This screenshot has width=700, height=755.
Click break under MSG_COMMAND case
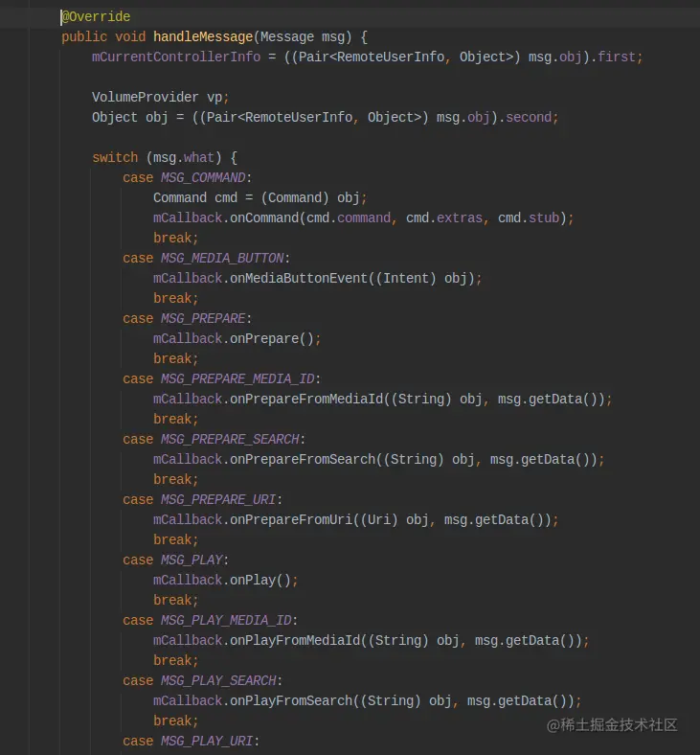(175, 239)
